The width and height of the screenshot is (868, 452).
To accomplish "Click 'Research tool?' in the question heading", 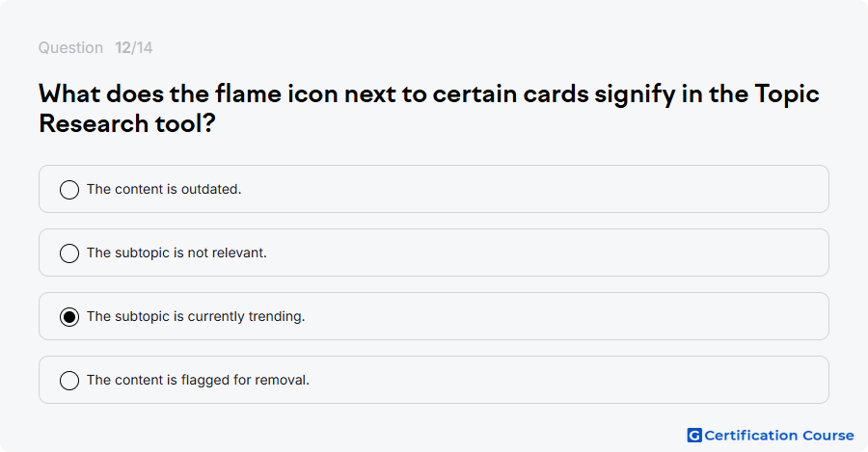I will tap(126, 123).
